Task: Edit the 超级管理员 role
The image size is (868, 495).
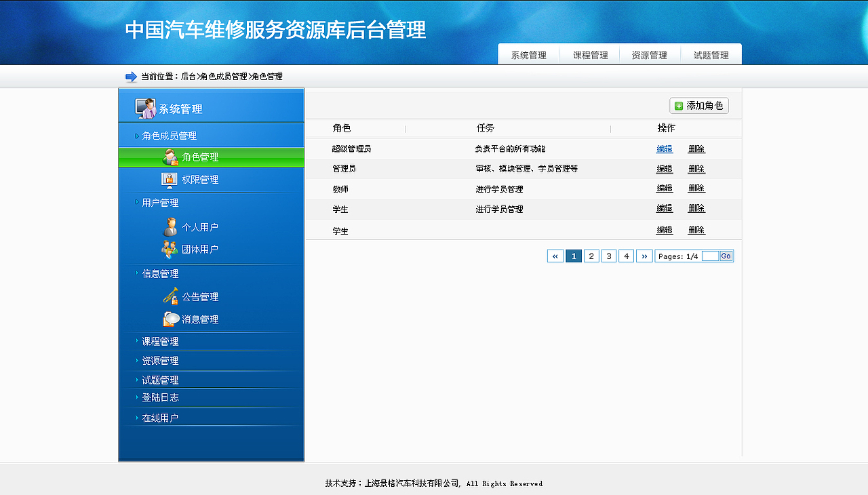Action: pos(665,148)
